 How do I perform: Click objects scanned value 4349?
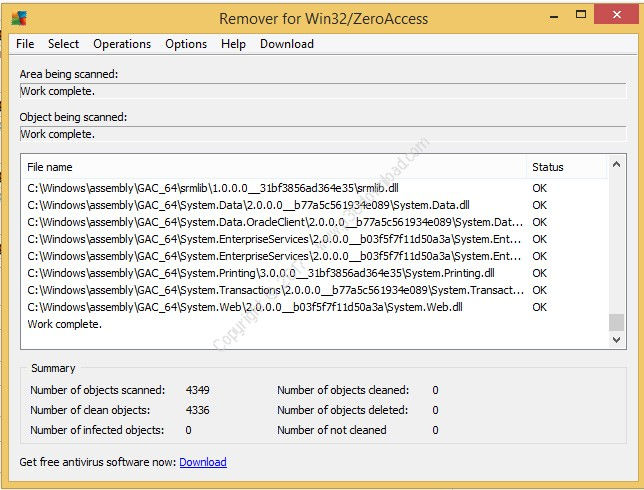(x=197, y=390)
